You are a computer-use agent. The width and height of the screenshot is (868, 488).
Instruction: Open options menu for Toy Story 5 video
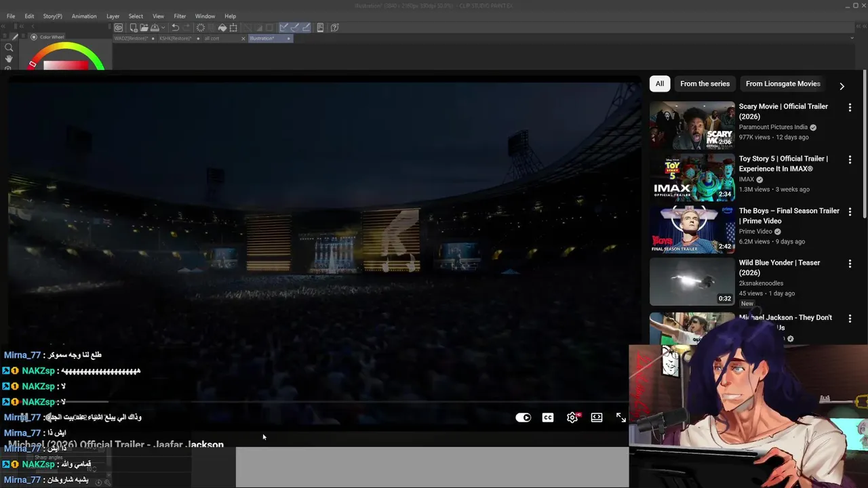click(x=850, y=159)
